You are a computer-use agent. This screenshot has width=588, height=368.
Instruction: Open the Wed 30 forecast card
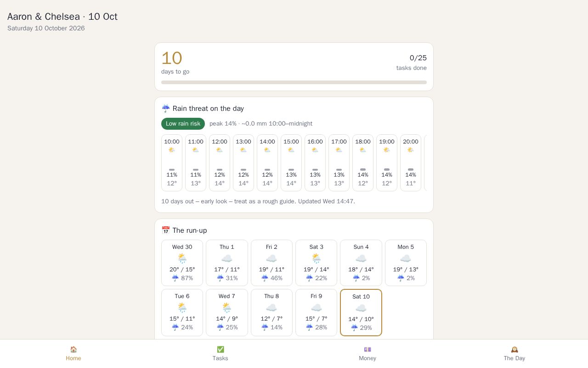182,263
